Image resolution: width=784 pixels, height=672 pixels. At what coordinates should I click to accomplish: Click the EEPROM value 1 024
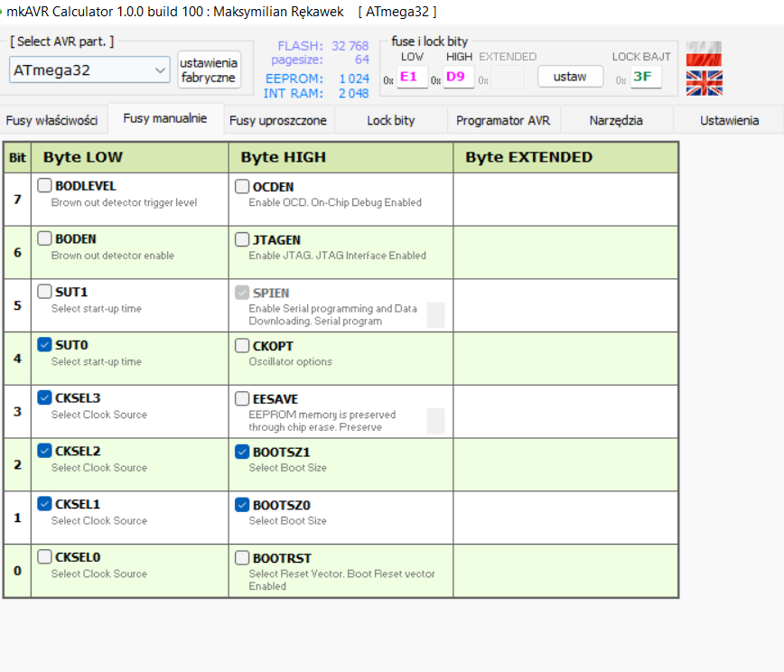pyautogui.click(x=354, y=79)
